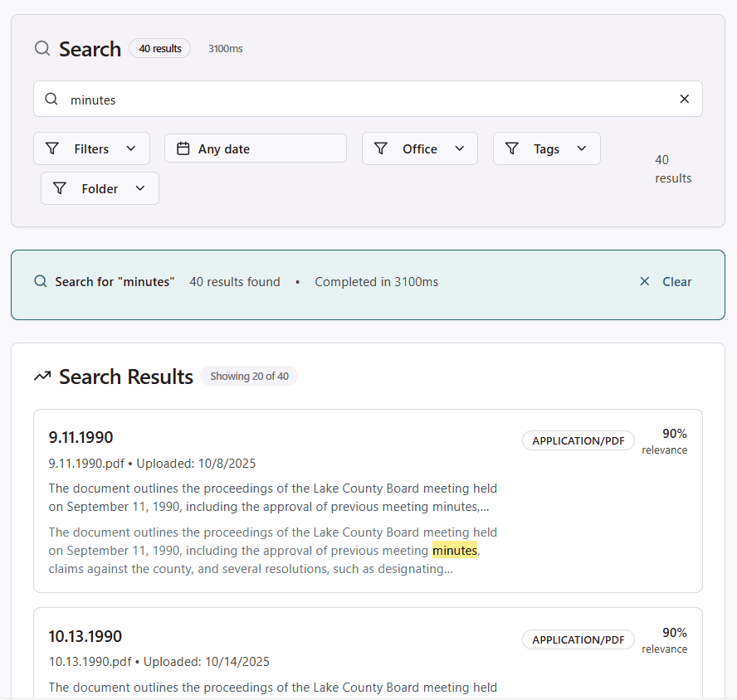Image resolution: width=737 pixels, height=700 pixels.
Task: Click the calendar icon on Any date
Action: point(183,148)
